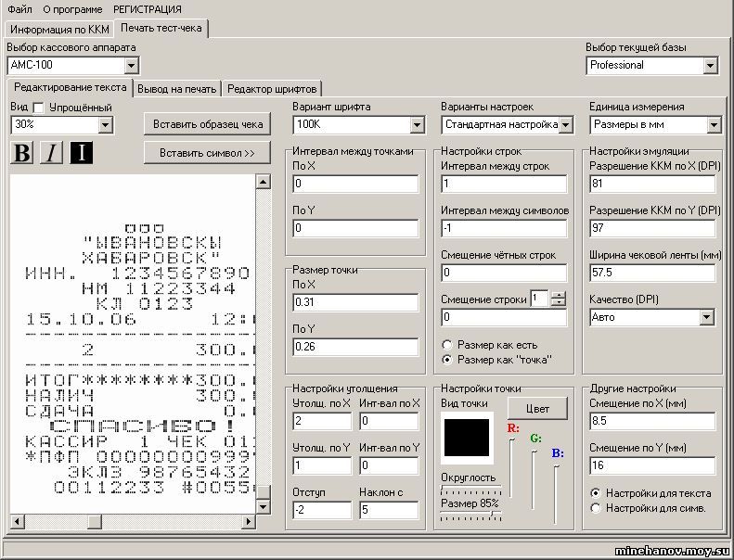Adjust the blue B color slider

click(556, 494)
